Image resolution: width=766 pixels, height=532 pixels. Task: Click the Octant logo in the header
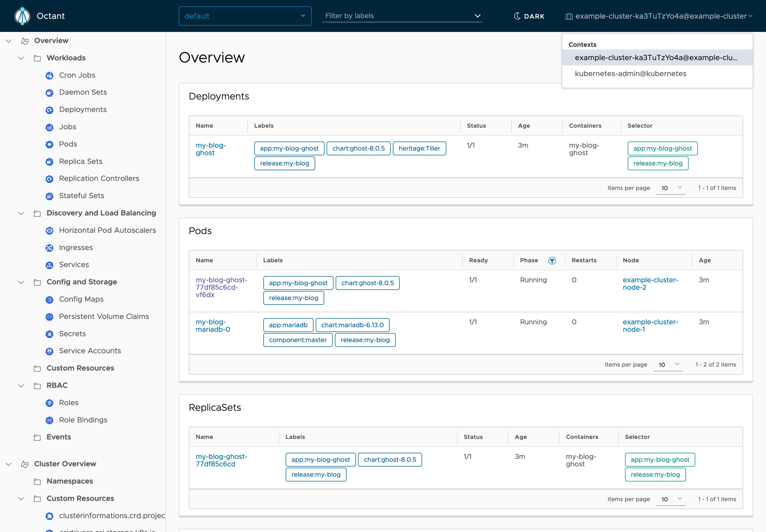[x=22, y=16]
